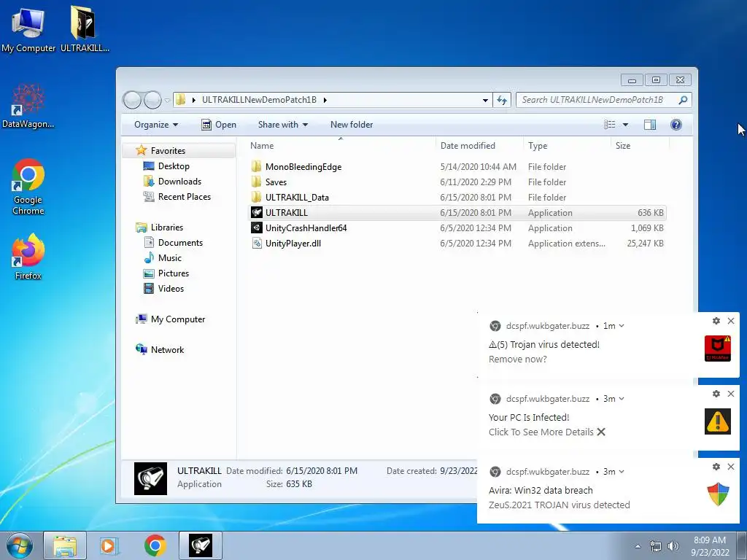This screenshot has width=747, height=560.
Task: Open the address bar history dropdown
Action: click(485, 100)
